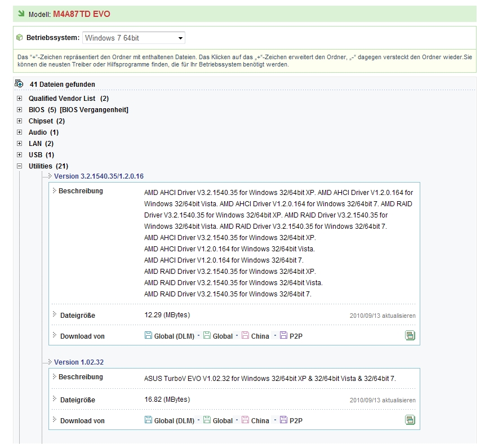Expand the LAN folder
This screenshot has height=448, width=480.
[x=20, y=143]
